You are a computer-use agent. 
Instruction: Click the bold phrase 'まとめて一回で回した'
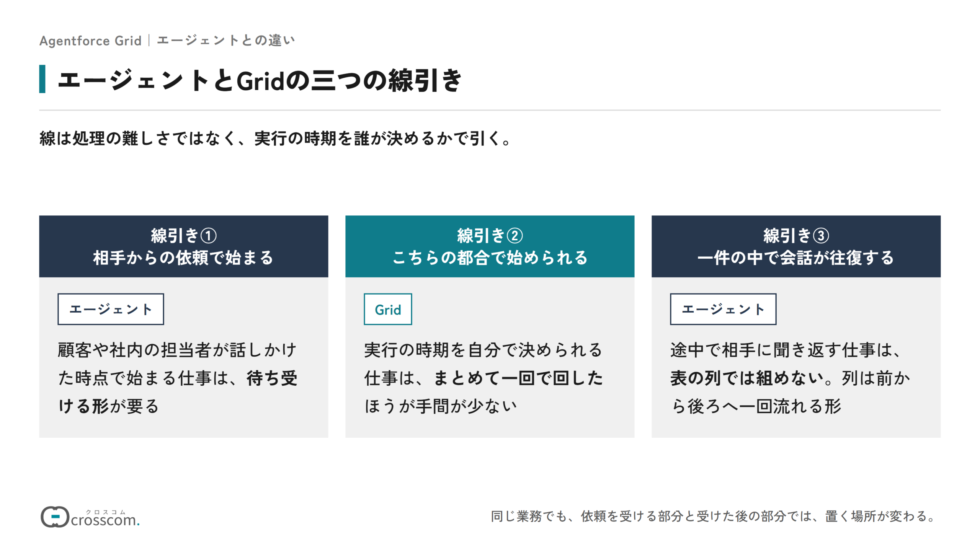point(519,378)
